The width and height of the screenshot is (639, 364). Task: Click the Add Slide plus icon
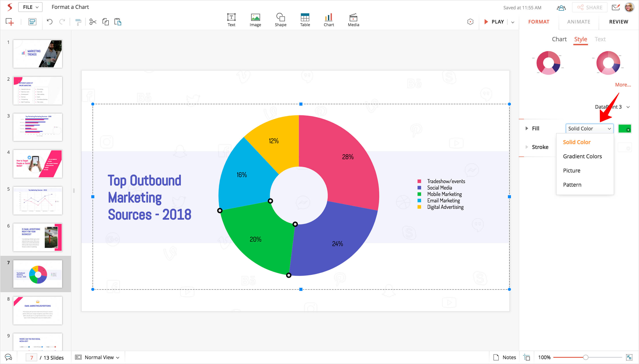pos(10,22)
